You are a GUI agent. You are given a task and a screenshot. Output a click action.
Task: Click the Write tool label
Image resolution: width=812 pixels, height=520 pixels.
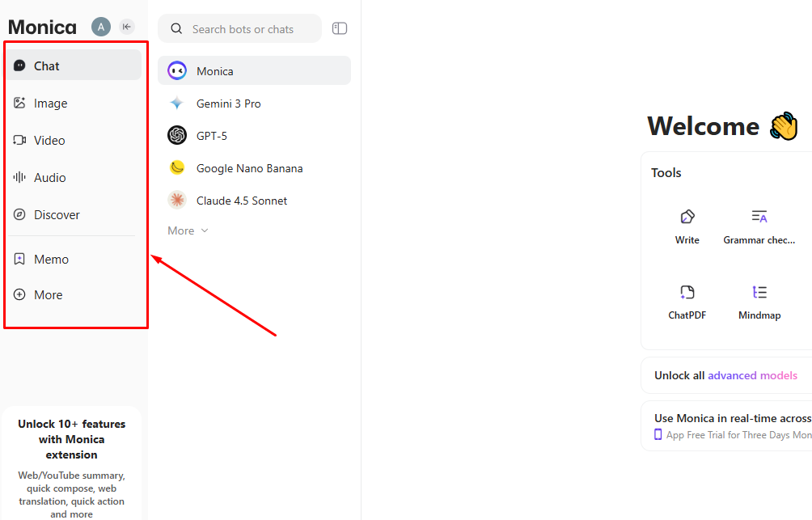click(x=687, y=240)
